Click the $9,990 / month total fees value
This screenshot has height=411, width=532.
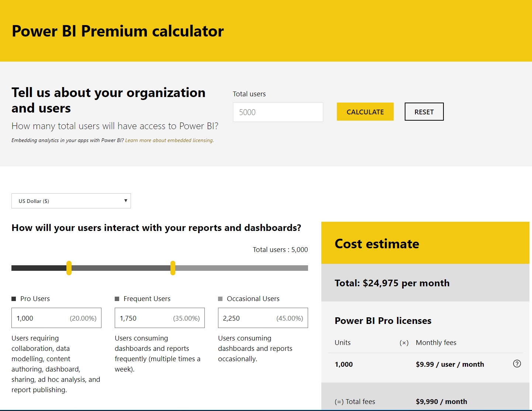(x=441, y=401)
